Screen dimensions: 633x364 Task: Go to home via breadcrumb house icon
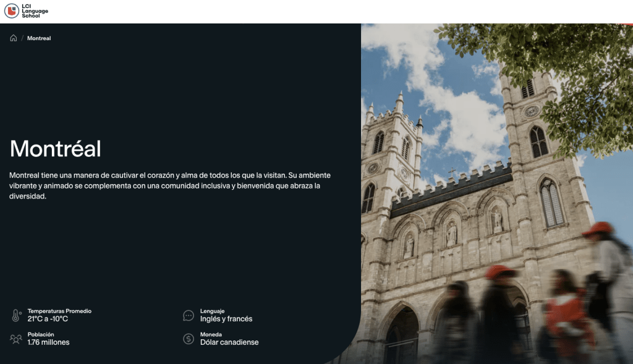pyautogui.click(x=14, y=38)
